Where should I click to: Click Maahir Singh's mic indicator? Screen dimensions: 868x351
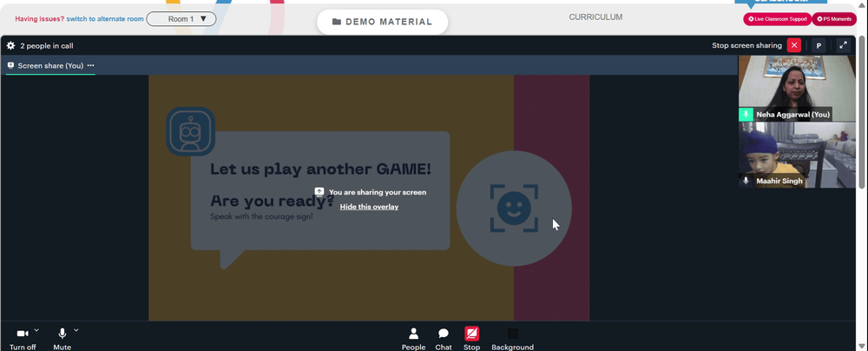(746, 181)
